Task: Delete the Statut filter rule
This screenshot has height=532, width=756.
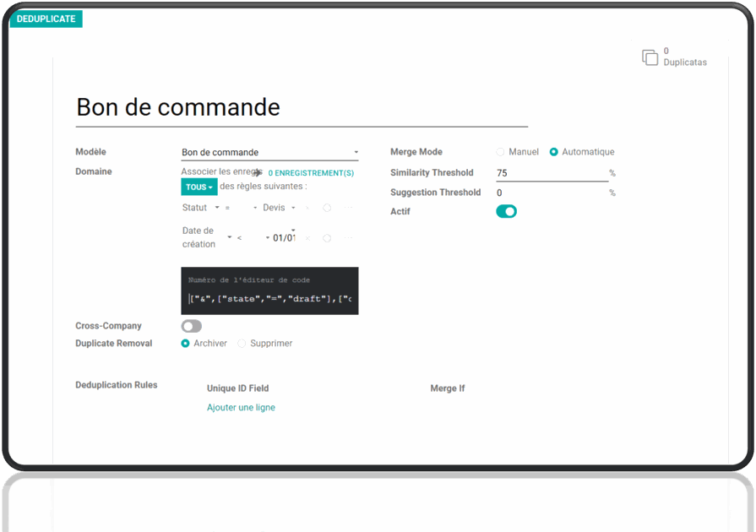Action: 307,207
